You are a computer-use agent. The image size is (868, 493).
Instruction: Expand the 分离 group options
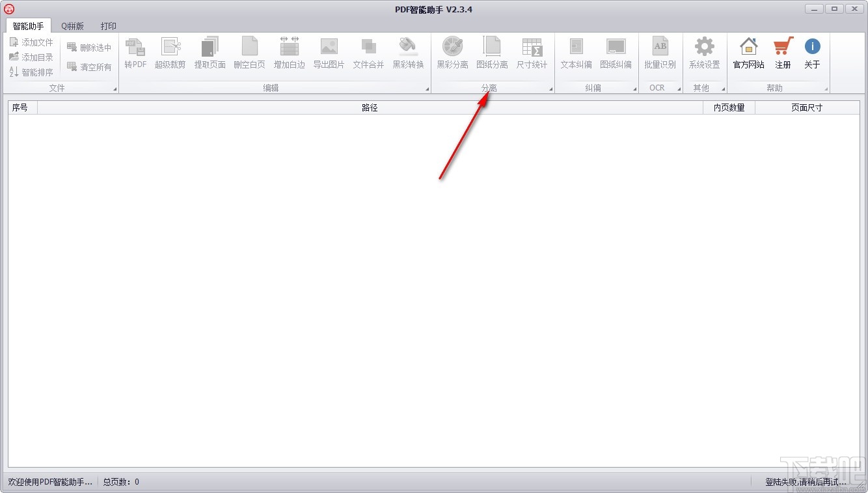(x=551, y=87)
